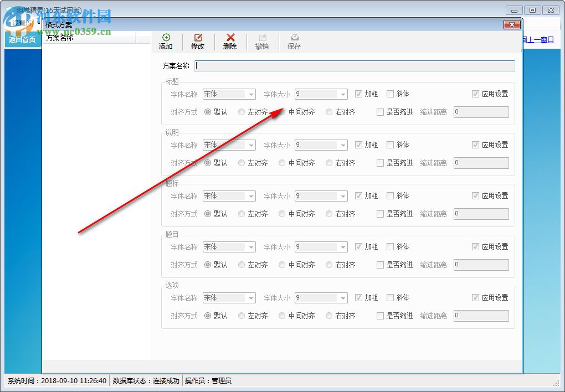Toggle 加粗 checkbox in 题标 section
This screenshot has height=392, width=565.
[358, 195]
